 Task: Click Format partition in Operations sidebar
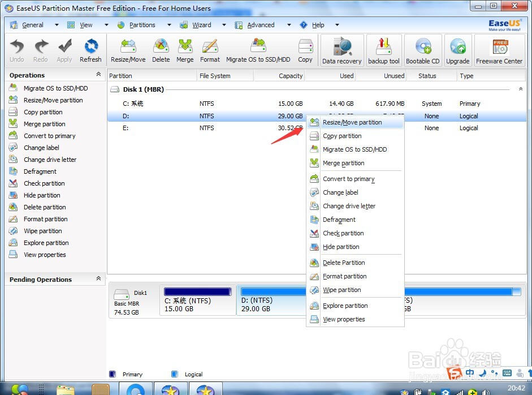(x=45, y=219)
